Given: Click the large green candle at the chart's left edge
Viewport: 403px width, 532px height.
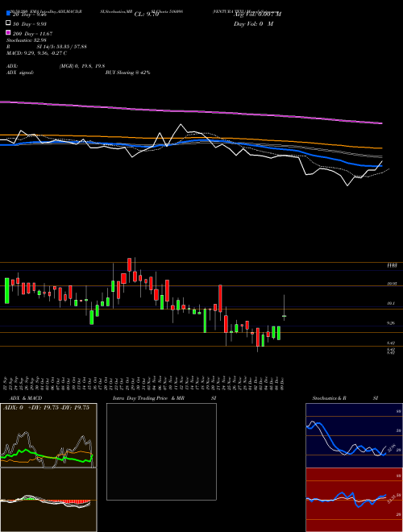Looking at the screenshot, I should (6, 290).
